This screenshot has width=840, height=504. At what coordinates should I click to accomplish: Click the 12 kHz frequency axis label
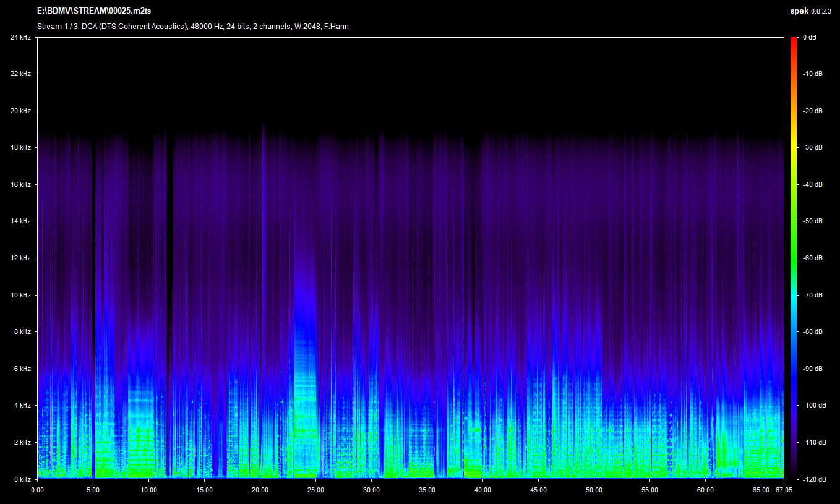[20, 258]
